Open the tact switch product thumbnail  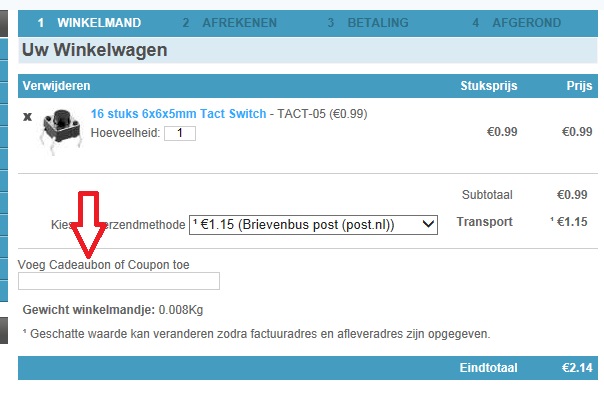tap(61, 131)
